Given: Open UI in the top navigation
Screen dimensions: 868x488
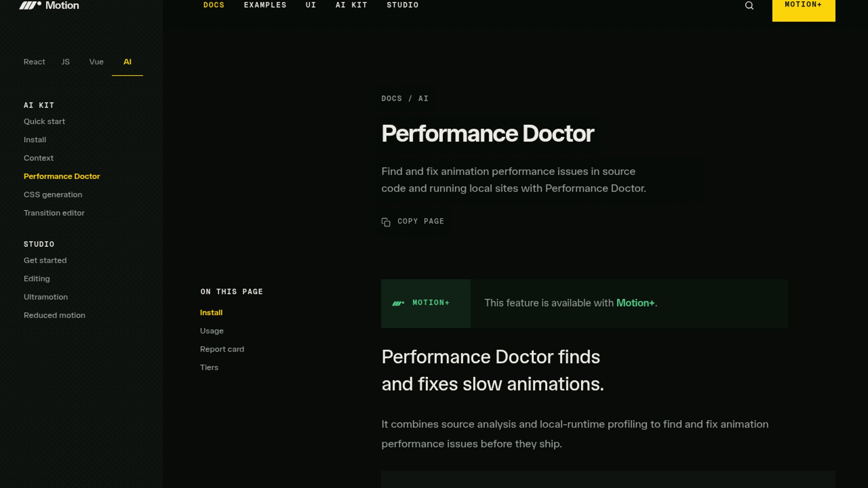Looking at the screenshot, I should 311,5.
